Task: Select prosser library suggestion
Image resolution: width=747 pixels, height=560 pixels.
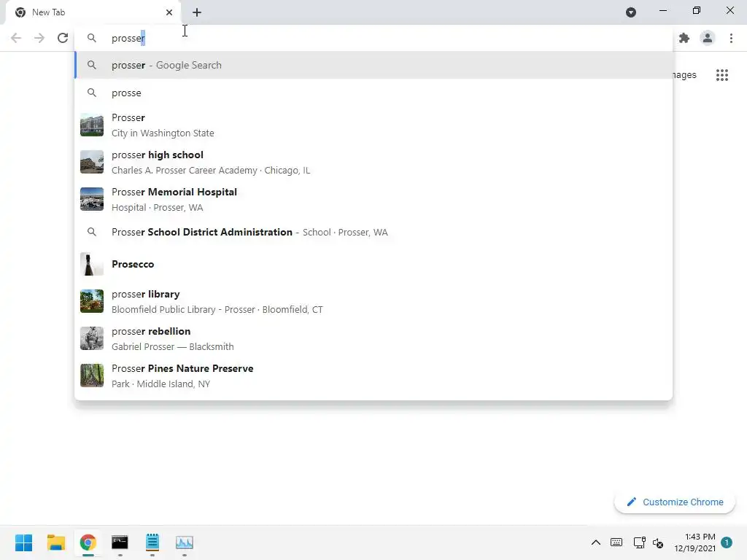Action: (373, 301)
